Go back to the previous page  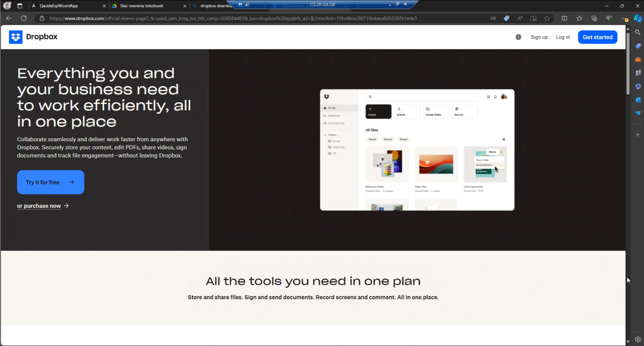coord(9,18)
